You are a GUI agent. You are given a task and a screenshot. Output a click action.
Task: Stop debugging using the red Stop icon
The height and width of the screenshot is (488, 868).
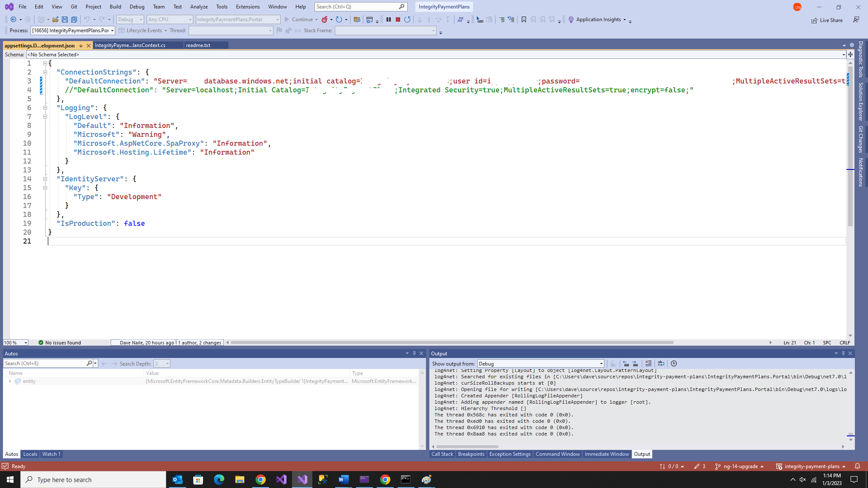click(398, 19)
